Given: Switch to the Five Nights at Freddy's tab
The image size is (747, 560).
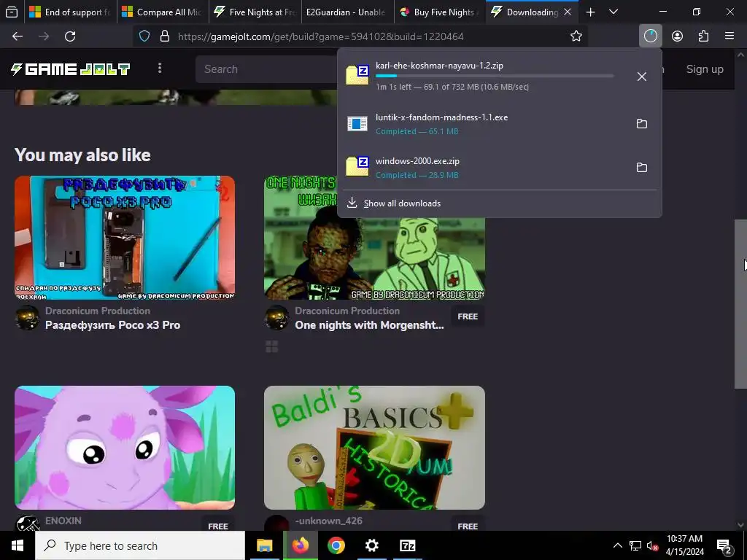Looking at the screenshot, I should pyautogui.click(x=255, y=12).
